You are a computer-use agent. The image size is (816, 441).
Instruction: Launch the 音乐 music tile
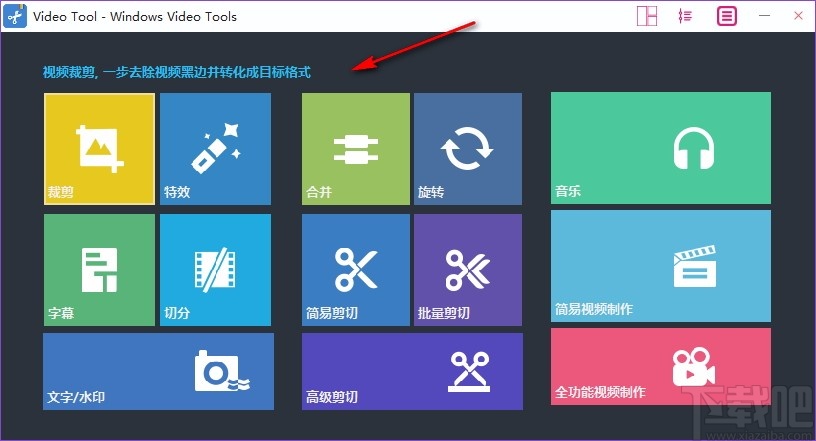click(x=661, y=148)
